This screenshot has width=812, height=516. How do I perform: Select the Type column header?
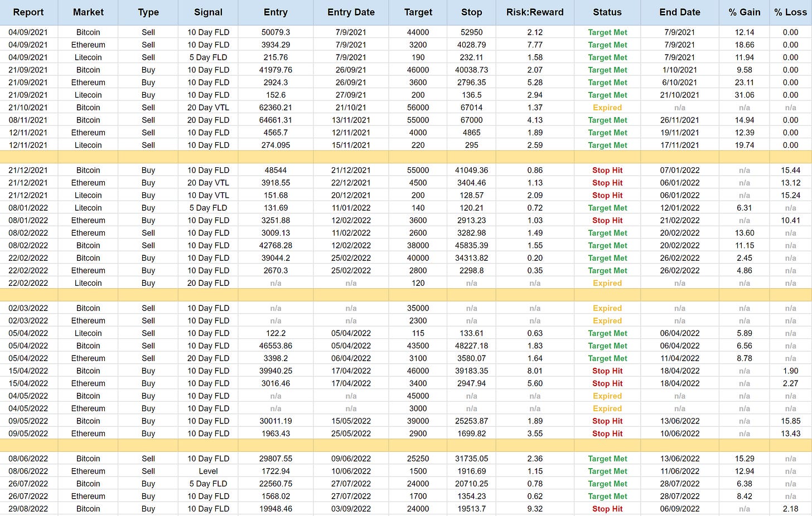[148, 12]
